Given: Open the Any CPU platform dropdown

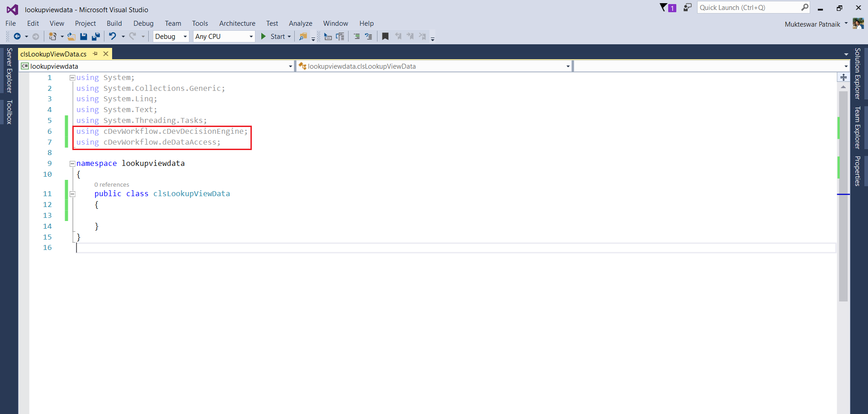Looking at the screenshot, I should [x=250, y=36].
